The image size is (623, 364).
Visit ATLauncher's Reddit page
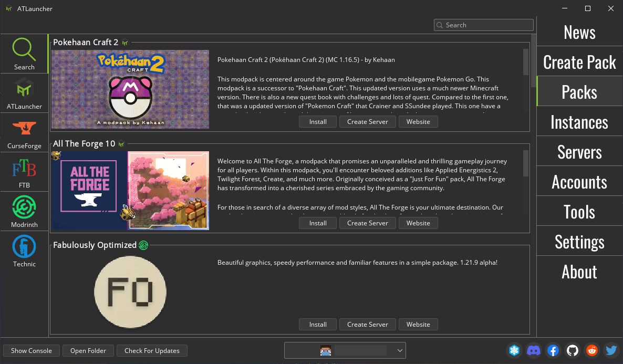coord(591,350)
